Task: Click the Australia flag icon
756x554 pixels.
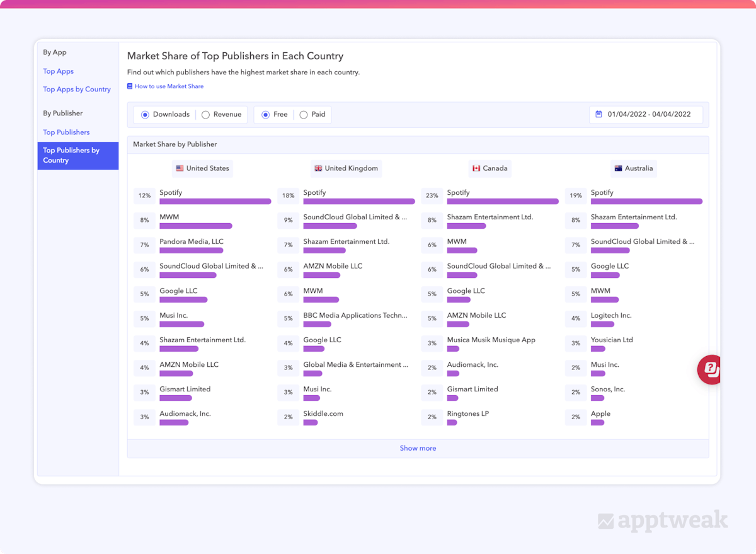Action: tap(619, 168)
